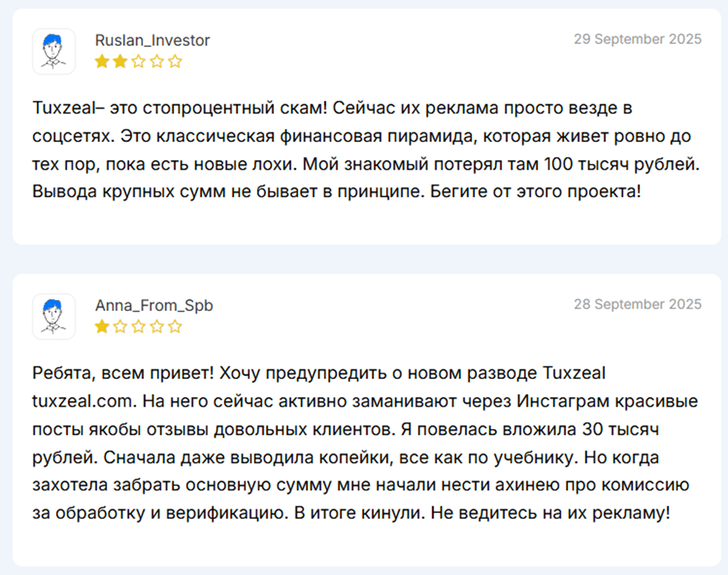The height and width of the screenshot is (575, 728).
Task: Click Anna_From_Spb's avatar picture
Action: click(53, 316)
